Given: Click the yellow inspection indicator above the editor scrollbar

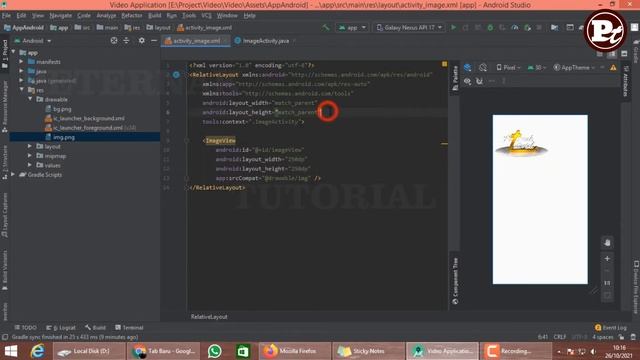Looking at the screenshot, I should coord(444,64).
